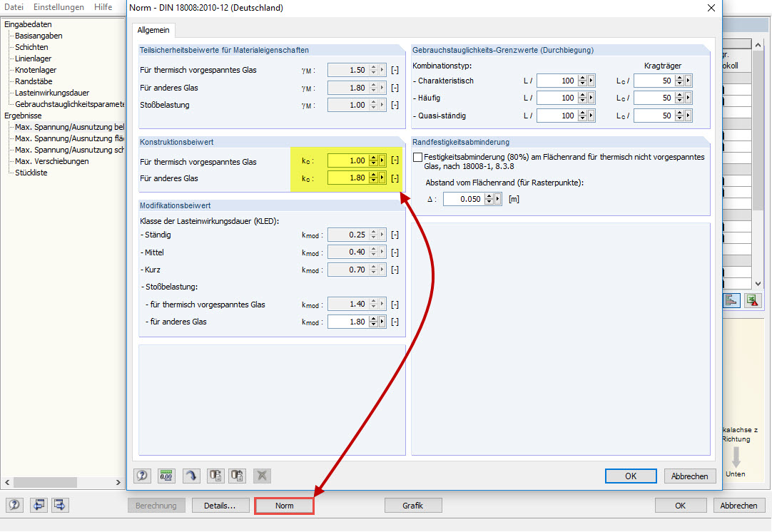Click the navigator horizontal scrollbar thumb

click(45, 482)
